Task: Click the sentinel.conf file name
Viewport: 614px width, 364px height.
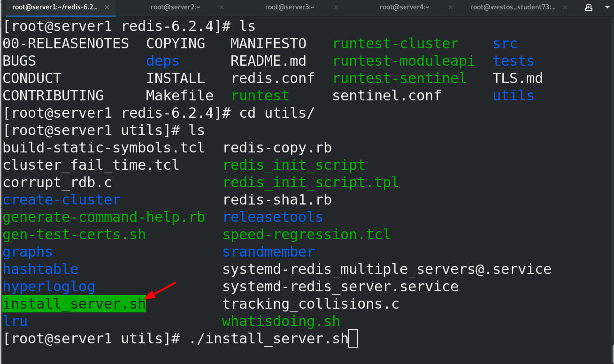Action: click(387, 96)
